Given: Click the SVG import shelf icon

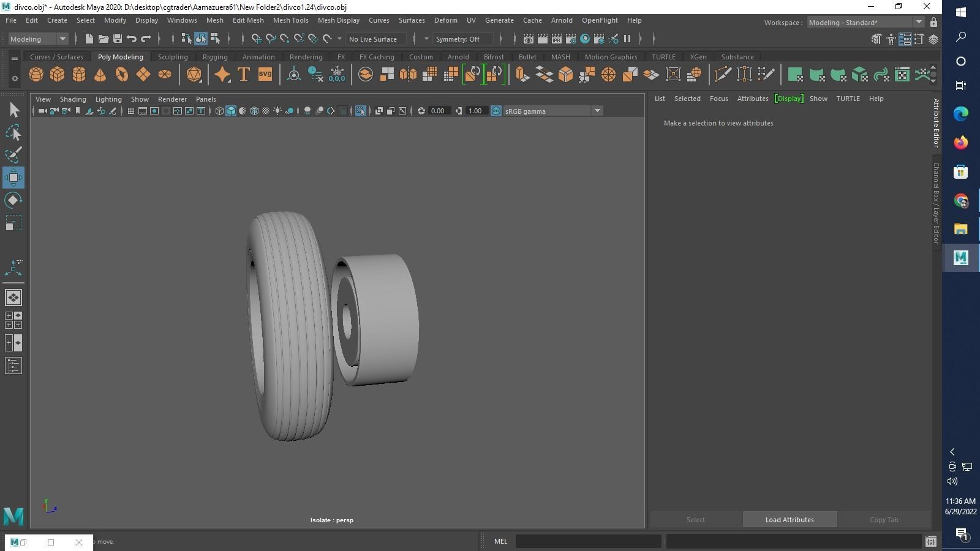Looking at the screenshot, I should 265,75.
